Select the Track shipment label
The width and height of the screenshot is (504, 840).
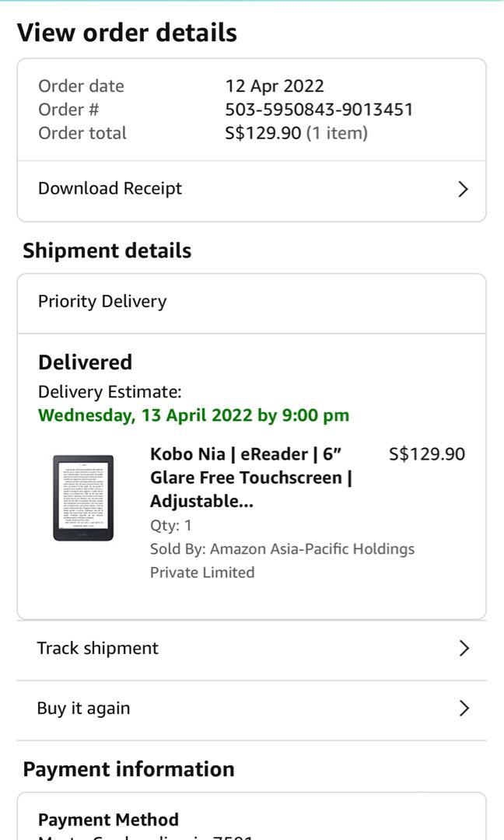pos(97,648)
